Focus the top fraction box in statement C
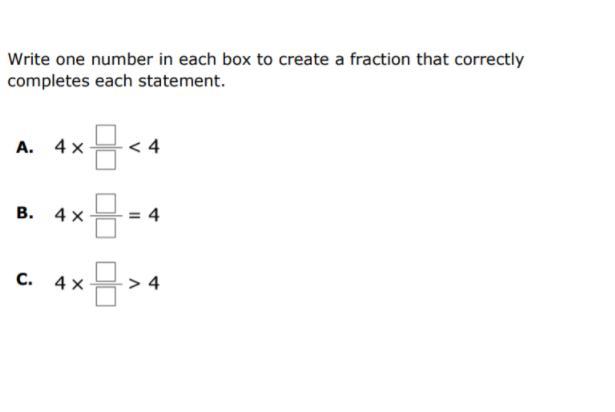This screenshot has height=412, width=615. tap(106, 272)
